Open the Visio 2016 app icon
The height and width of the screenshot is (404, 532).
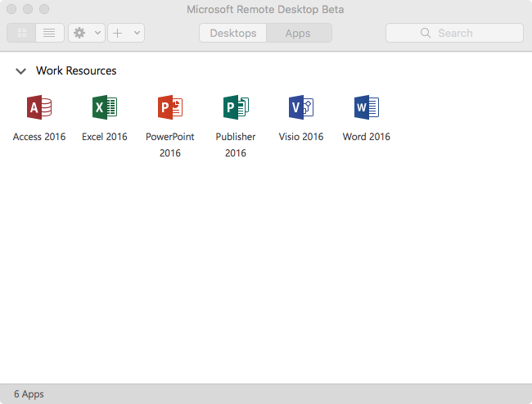click(301, 107)
